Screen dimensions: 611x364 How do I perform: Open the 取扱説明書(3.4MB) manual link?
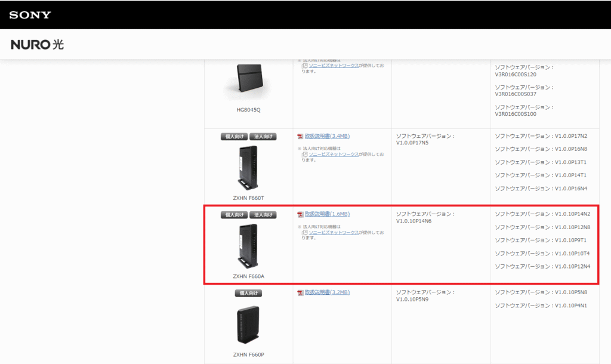pos(327,136)
